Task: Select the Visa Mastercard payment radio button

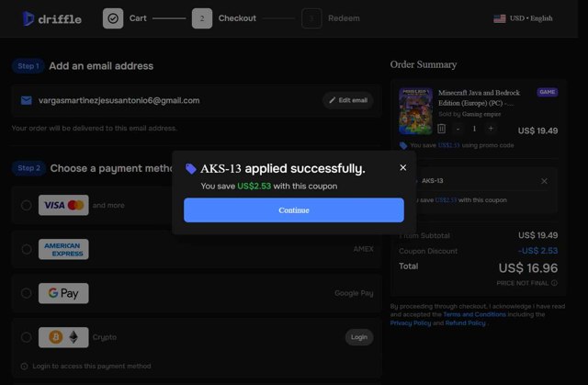Action: tap(27, 205)
